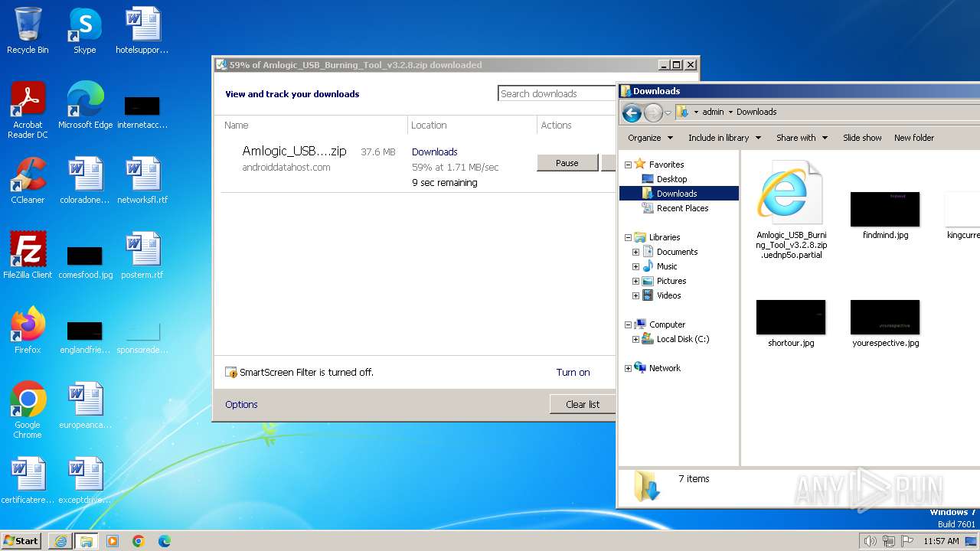The width and height of the screenshot is (980, 551).
Task: Select coloradone document on desktop
Action: (x=85, y=181)
